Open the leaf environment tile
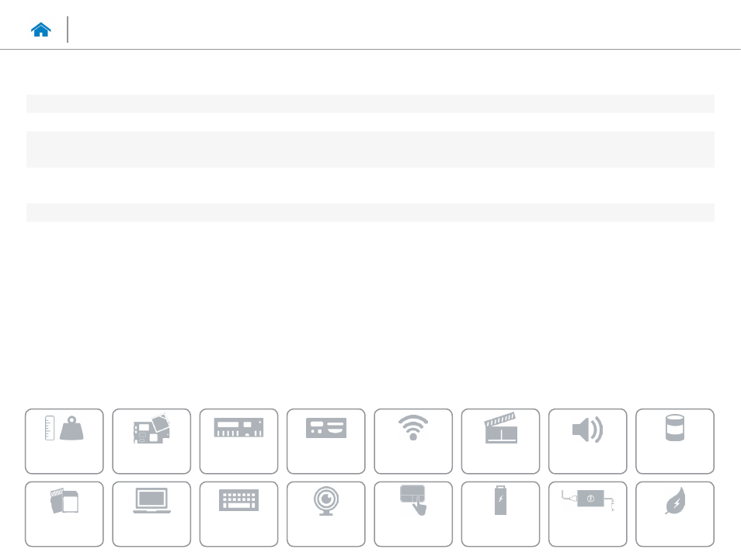Viewport: 741px width, 560px height. click(674, 513)
